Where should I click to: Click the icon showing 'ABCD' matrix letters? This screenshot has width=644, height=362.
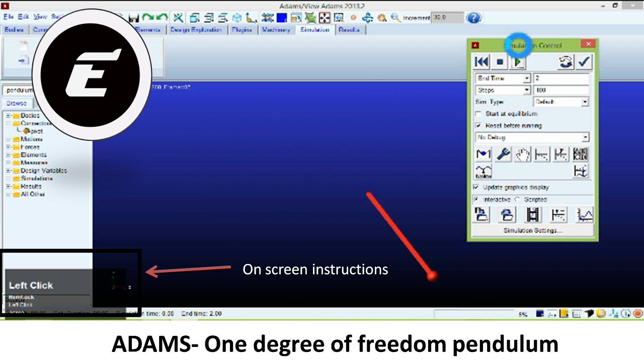580,154
